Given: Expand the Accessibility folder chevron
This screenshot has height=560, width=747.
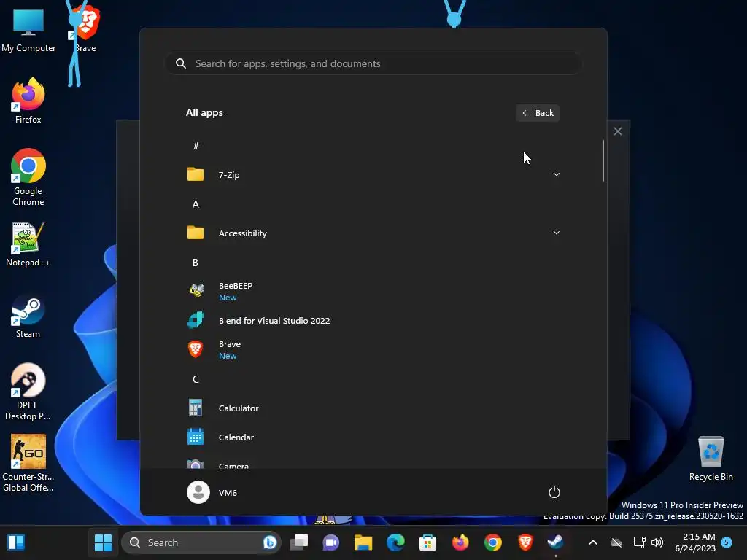Looking at the screenshot, I should pyautogui.click(x=556, y=233).
